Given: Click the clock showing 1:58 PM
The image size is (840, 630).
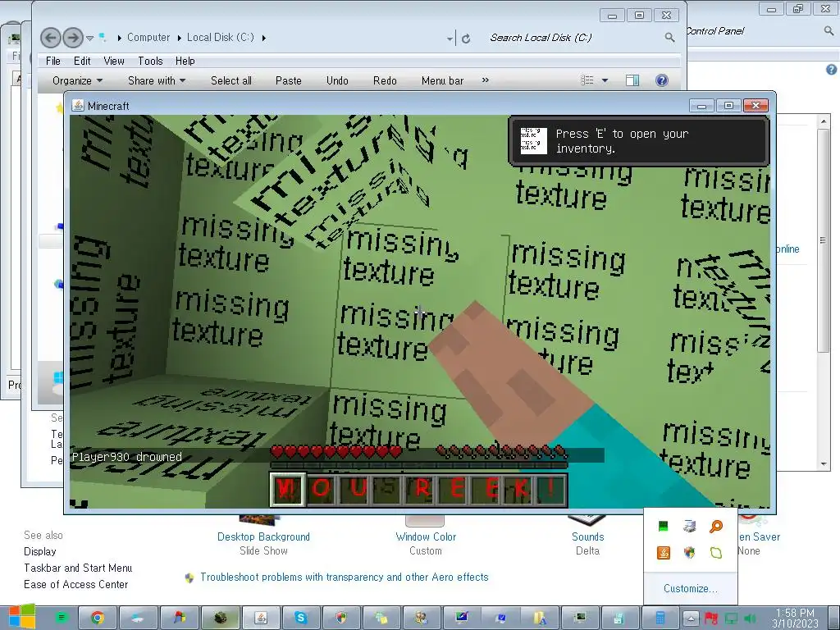Looking at the screenshot, I should (x=795, y=618).
